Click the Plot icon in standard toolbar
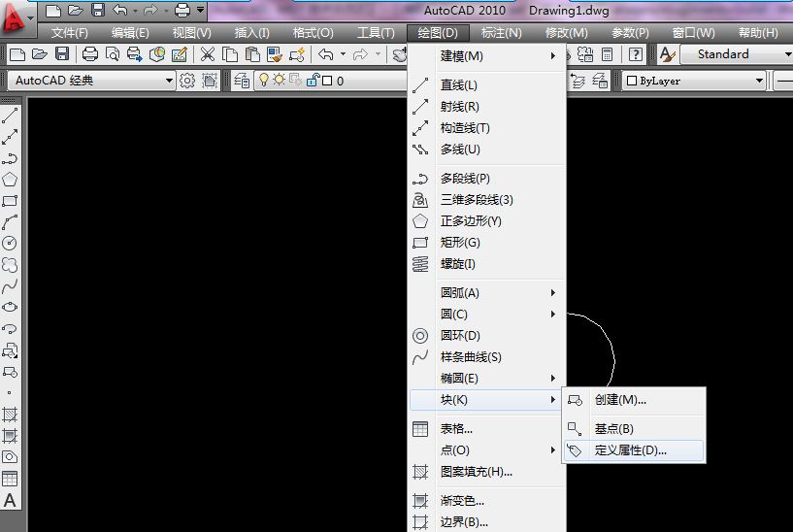Screen dimensions: 793x532 (x=90, y=53)
